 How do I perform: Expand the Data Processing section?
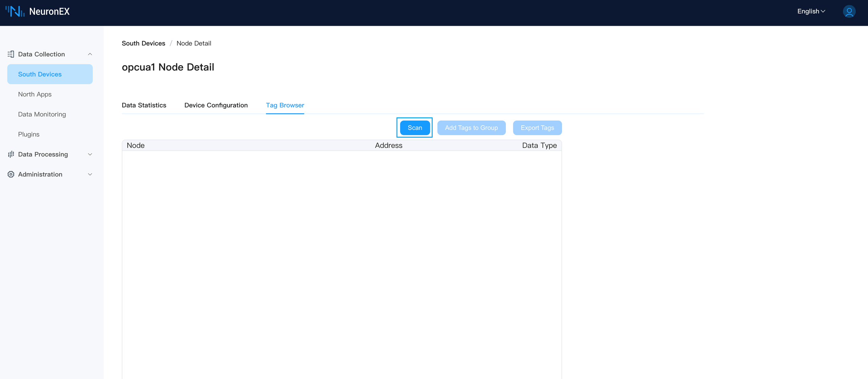coord(90,154)
